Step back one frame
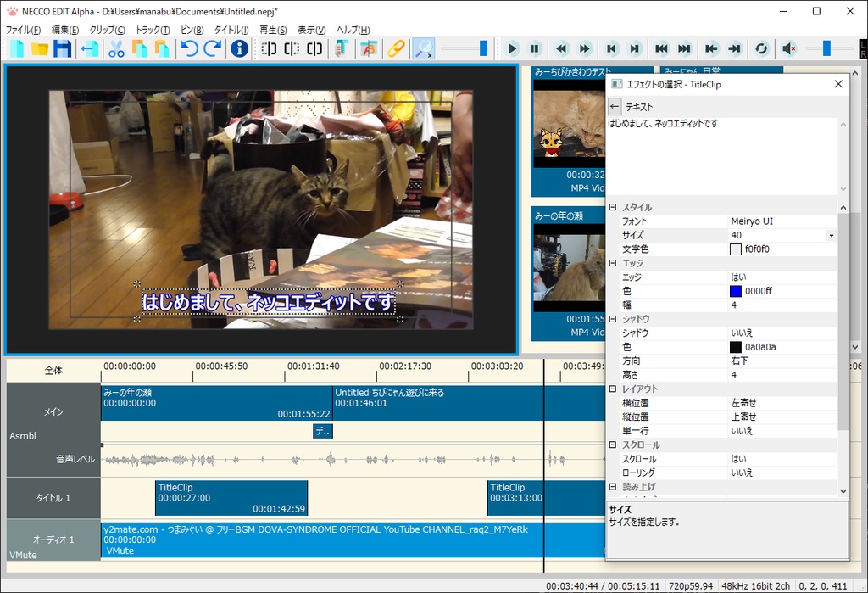This screenshot has height=593, width=868. (x=612, y=48)
